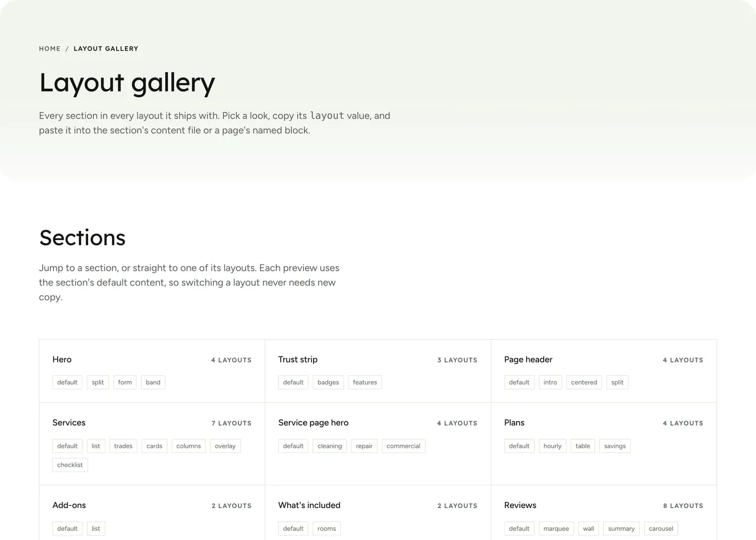
Task: Choose the Page header centered layout
Action: 584,382
